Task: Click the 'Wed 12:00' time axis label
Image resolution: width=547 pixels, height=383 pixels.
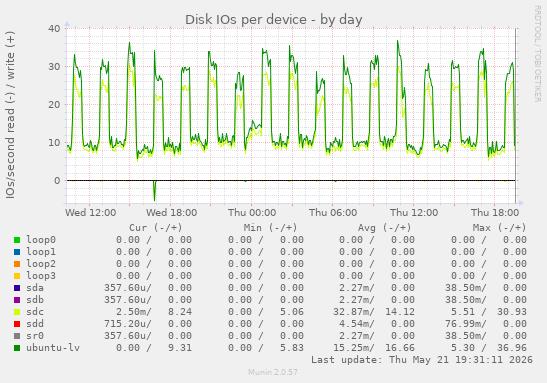Action: (91, 212)
